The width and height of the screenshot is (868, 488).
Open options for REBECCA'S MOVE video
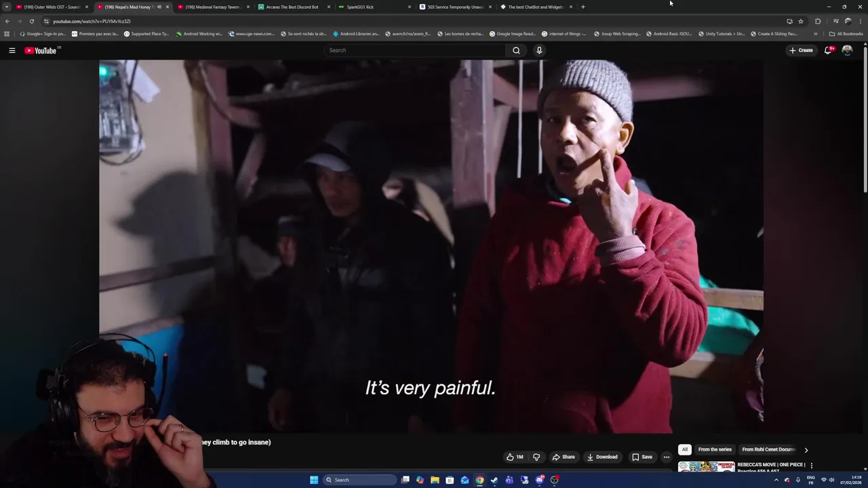point(811,466)
